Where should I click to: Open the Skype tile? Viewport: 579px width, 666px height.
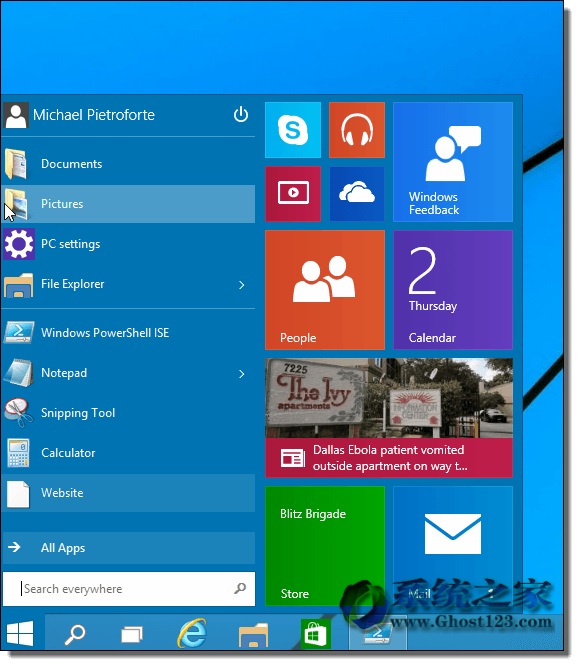click(293, 130)
